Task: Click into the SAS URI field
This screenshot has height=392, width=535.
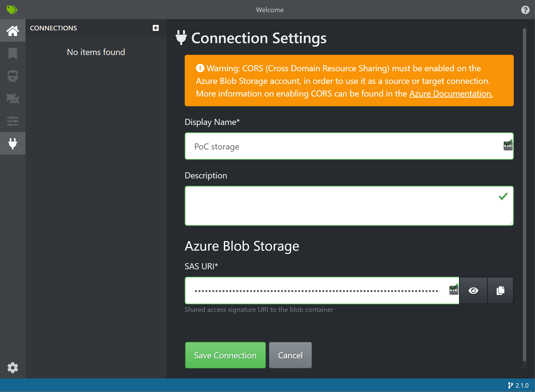Action: (x=322, y=291)
